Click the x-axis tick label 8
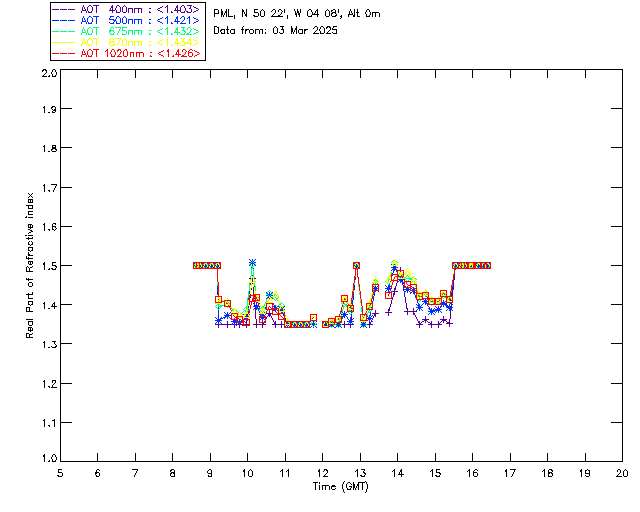 [173, 473]
